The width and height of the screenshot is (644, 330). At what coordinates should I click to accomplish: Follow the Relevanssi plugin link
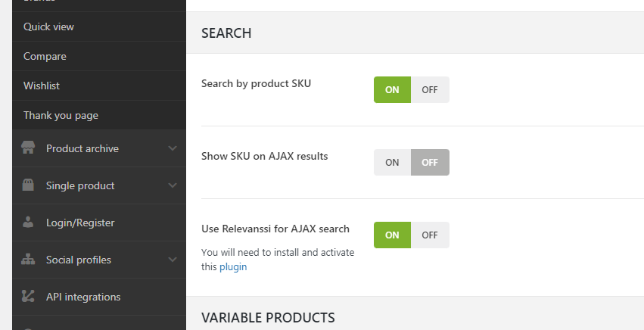pyautogui.click(x=233, y=266)
